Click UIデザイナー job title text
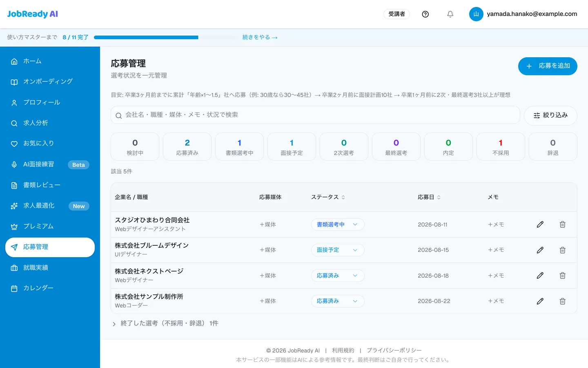The image size is (588, 368). pyautogui.click(x=131, y=254)
